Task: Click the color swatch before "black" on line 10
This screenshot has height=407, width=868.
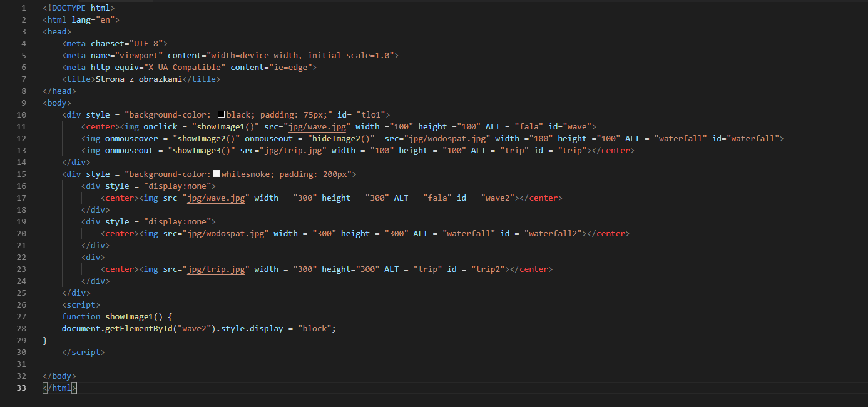Action: point(221,114)
